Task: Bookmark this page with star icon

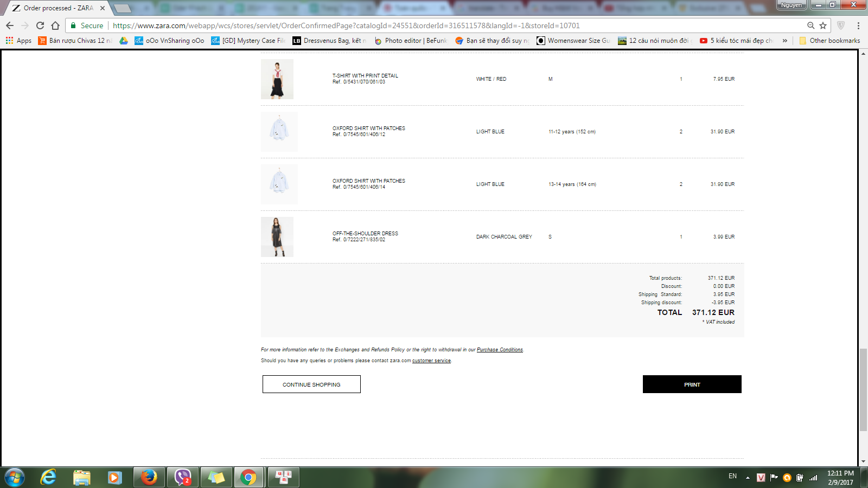Action: click(823, 25)
